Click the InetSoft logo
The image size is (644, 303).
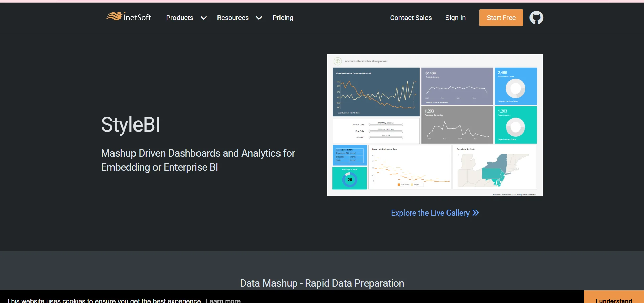tap(129, 17)
